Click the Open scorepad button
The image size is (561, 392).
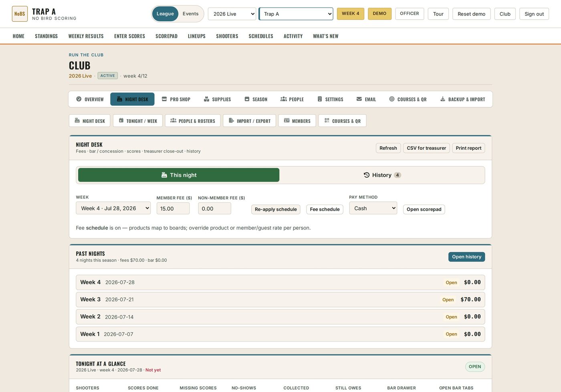[424, 209]
